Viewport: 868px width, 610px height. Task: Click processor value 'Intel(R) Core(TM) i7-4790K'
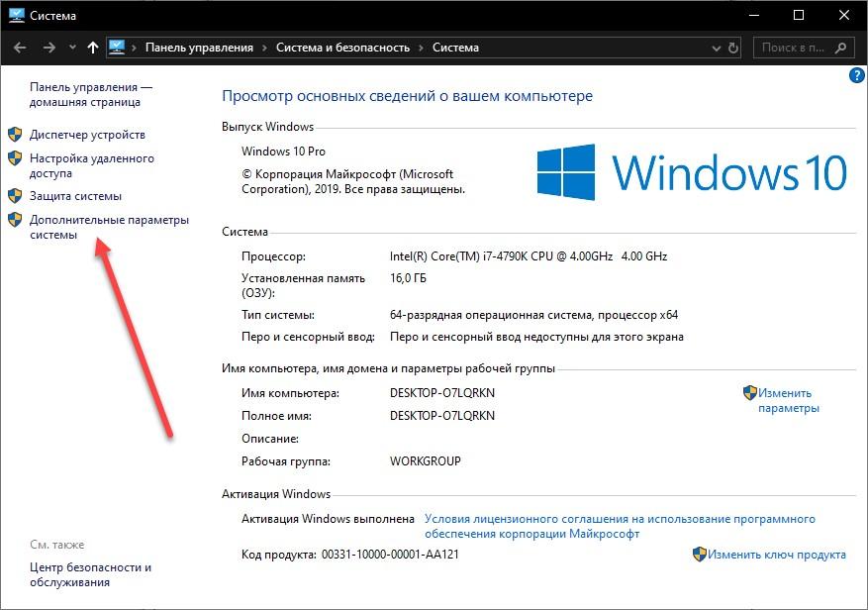[529, 256]
